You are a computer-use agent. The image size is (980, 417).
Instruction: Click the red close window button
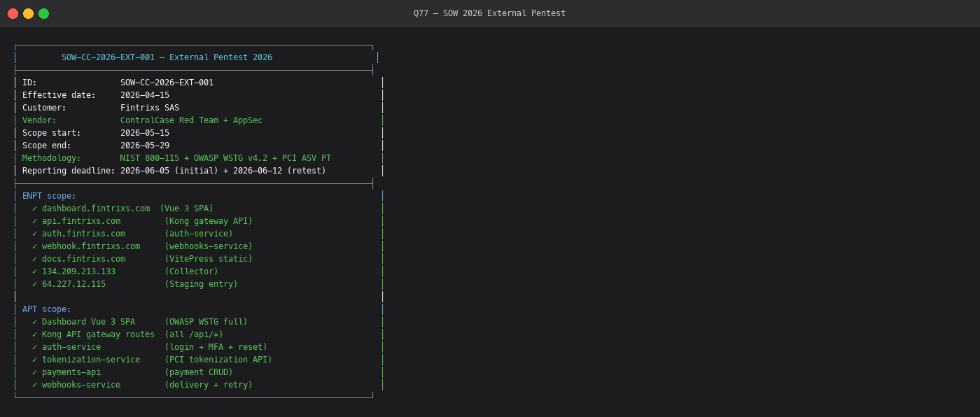pos(13,13)
